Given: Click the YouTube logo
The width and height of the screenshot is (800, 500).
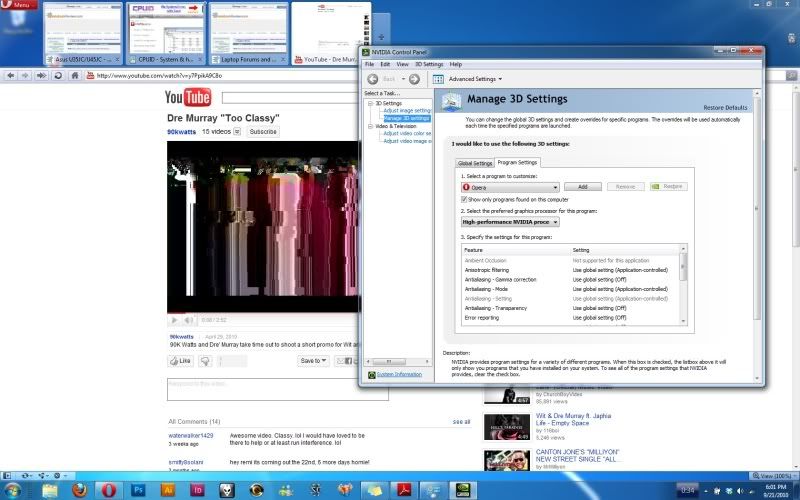Looking at the screenshot, I should tap(189, 97).
